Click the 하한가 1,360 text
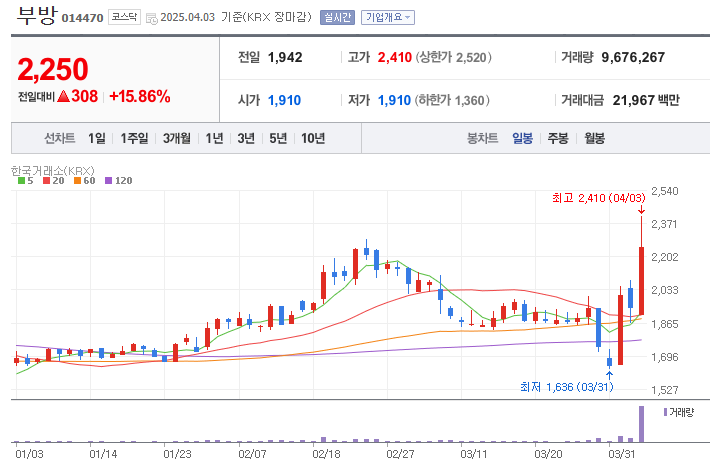The image size is (710, 467). click(452, 100)
